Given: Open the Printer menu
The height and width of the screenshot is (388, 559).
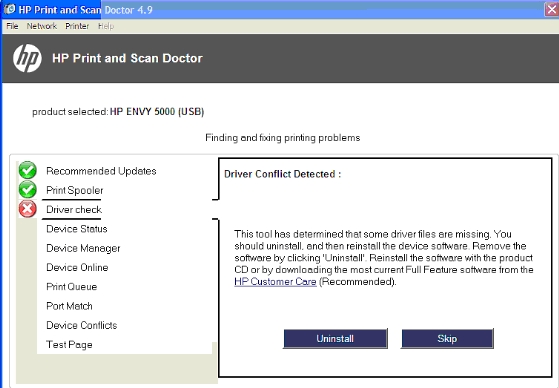Looking at the screenshot, I should click(x=77, y=26).
